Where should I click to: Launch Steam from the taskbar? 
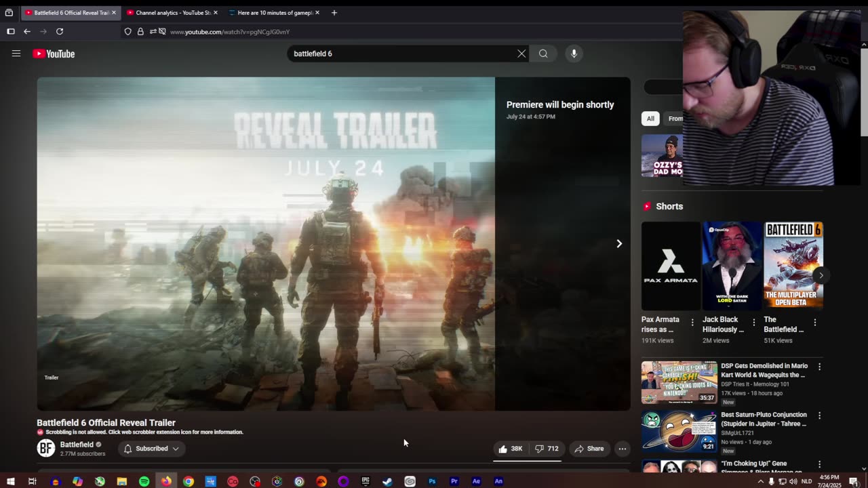387,481
